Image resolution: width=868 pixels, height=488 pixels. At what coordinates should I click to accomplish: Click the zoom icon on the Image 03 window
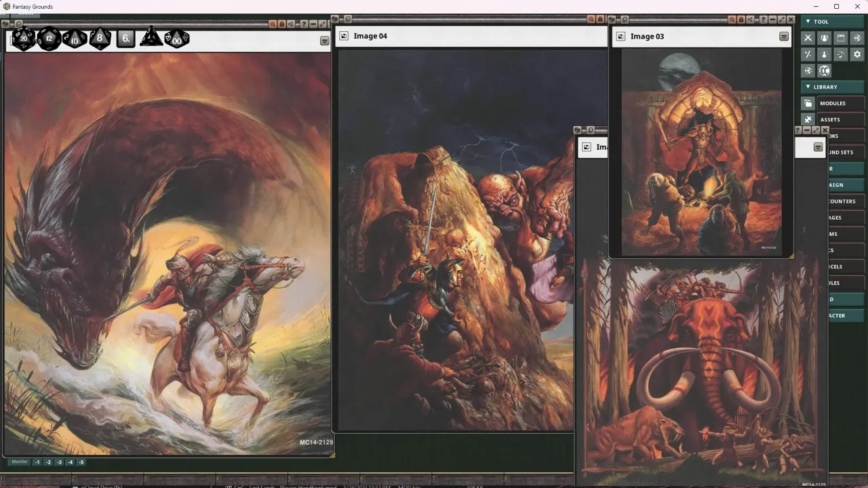click(732, 20)
